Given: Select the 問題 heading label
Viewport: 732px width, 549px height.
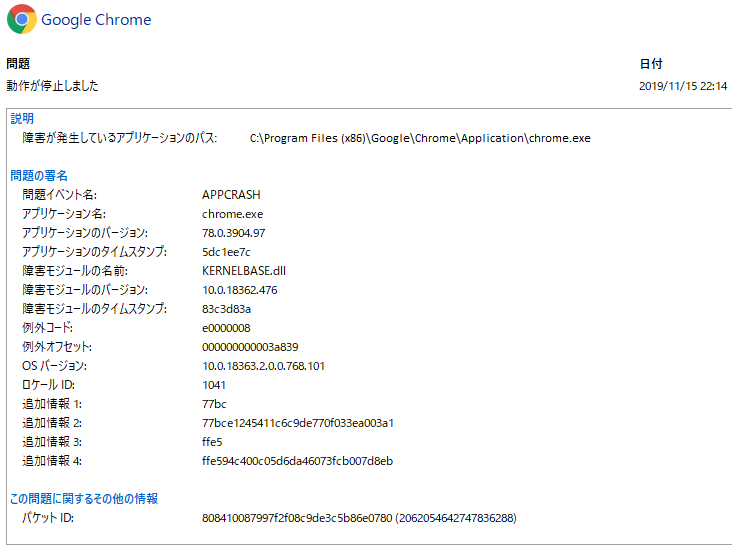Looking at the screenshot, I should [x=18, y=63].
